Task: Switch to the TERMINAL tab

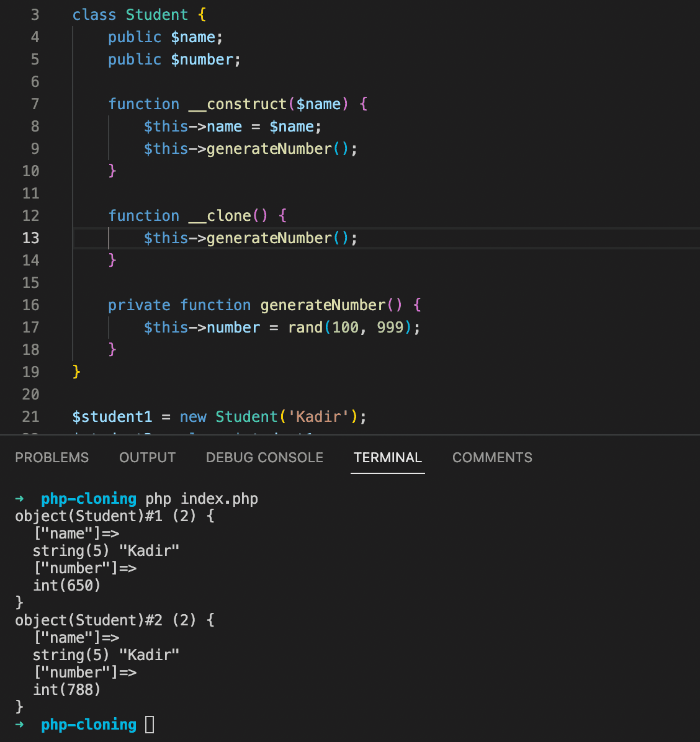Action: point(387,457)
